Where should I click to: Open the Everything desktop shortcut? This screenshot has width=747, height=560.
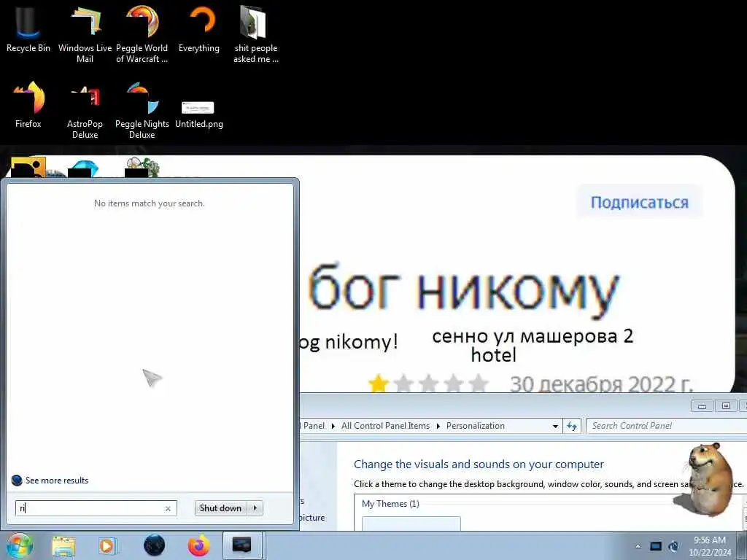click(198, 29)
